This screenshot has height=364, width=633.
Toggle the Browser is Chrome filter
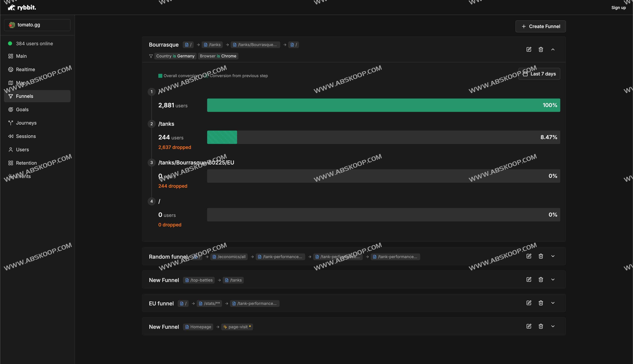pos(218,56)
